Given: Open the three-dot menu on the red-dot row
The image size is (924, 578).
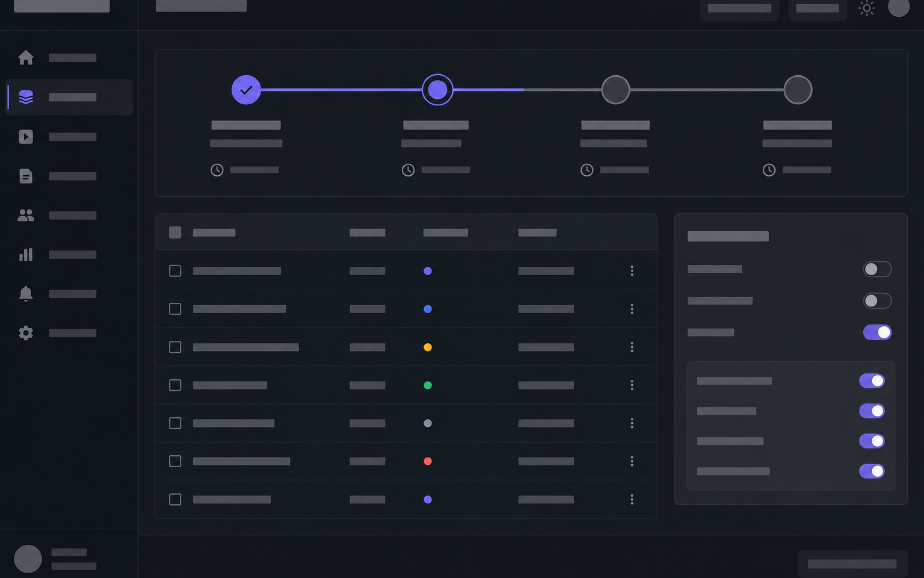Looking at the screenshot, I should tap(632, 461).
